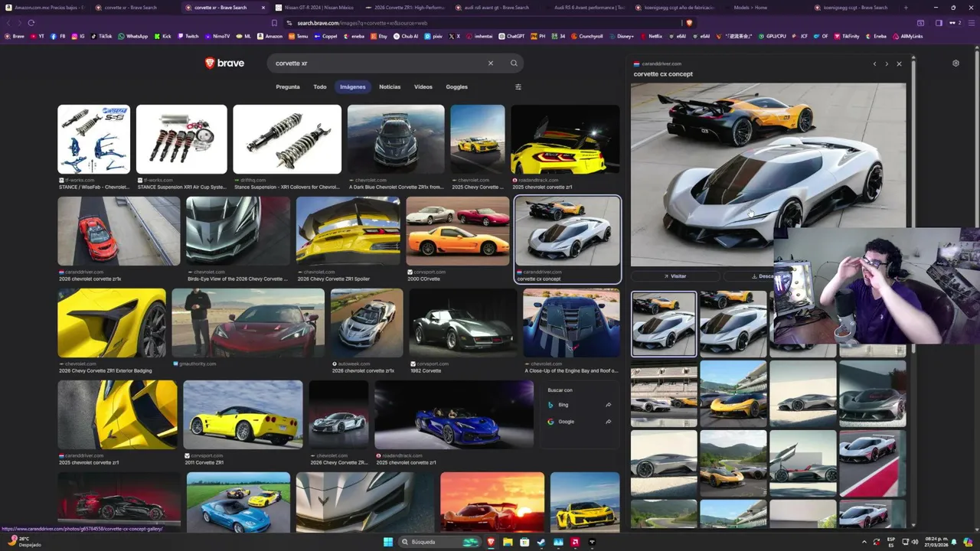Image resolution: width=980 pixels, height=551 pixels.
Task: Open the search filter settings icon beside Goggles
Action: pyautogui.click(x=518, y=86)
